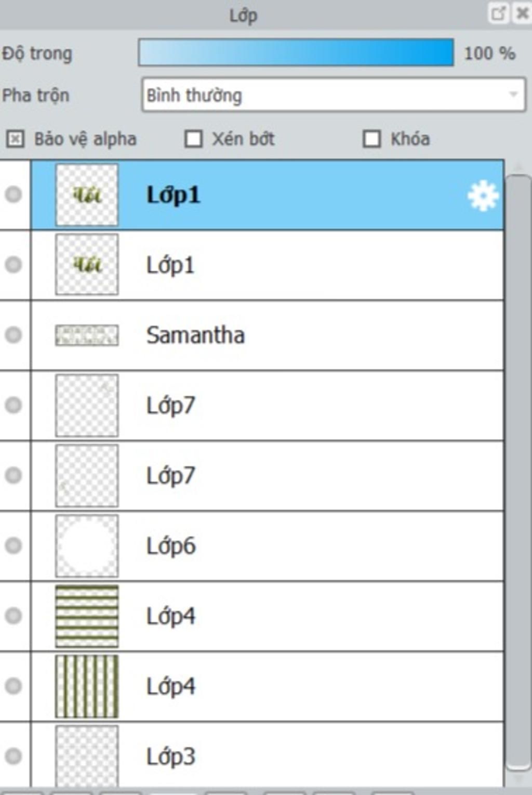Check the Xén bớt option
The height and width of the screenshot is (795, 532).
193,139
